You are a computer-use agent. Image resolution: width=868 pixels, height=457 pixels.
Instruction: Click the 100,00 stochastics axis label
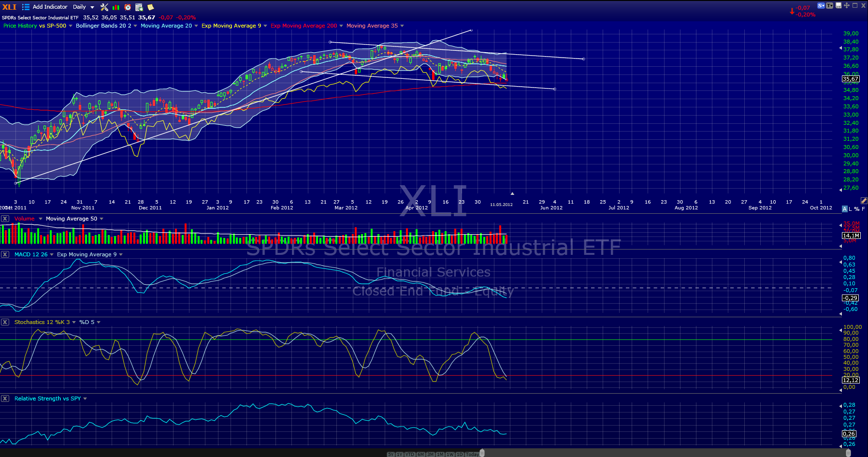[x=853, y=327]
